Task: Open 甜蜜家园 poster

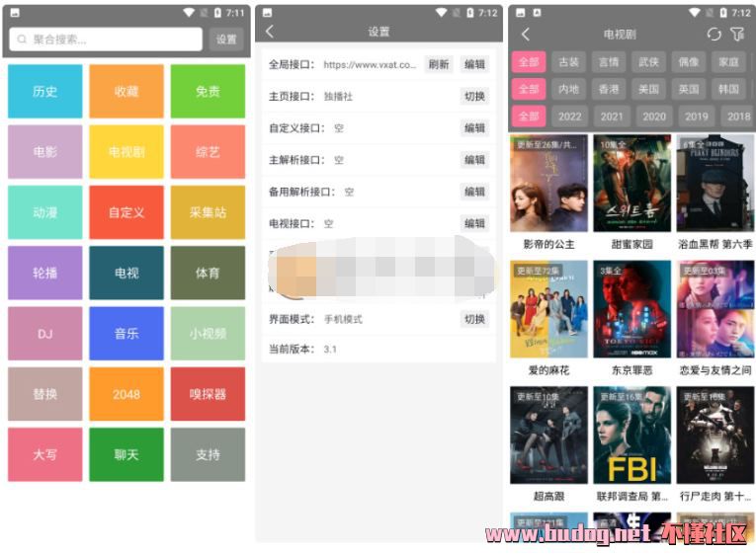Action: pyautogui.click(x=632, y=184)
